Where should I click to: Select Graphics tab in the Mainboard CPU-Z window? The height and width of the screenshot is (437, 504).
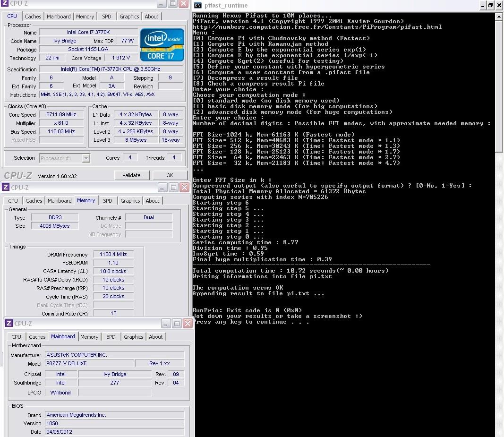tap(133, 337)
